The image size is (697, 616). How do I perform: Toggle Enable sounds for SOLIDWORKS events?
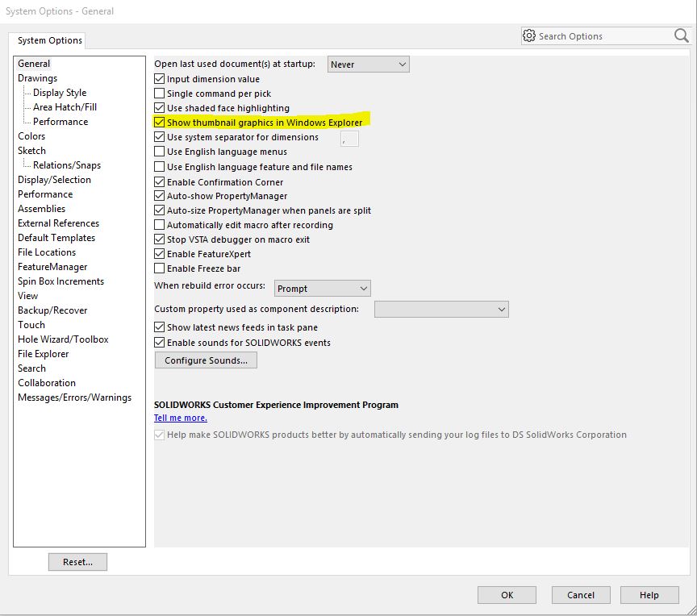160,343
